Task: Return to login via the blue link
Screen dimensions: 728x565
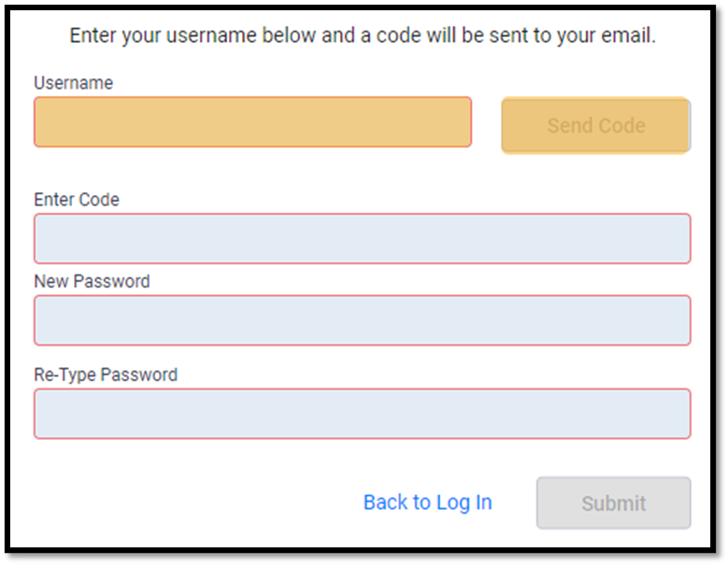Action: tap(427, 502)
